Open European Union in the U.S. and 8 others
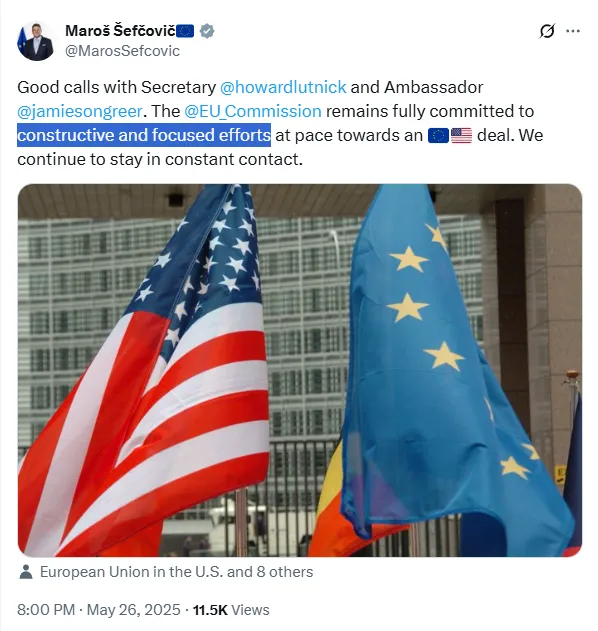Image resolution: width=598 pixels, height=631 pixels. click(x=176, y=572)
